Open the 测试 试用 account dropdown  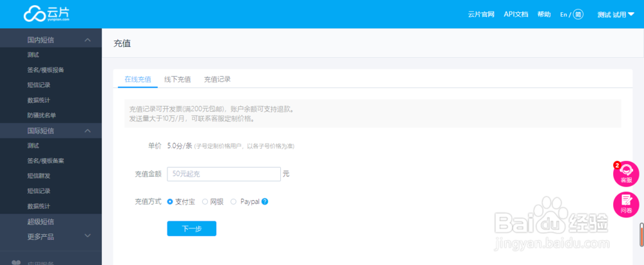pyautogui.click(x=616, y=14)
